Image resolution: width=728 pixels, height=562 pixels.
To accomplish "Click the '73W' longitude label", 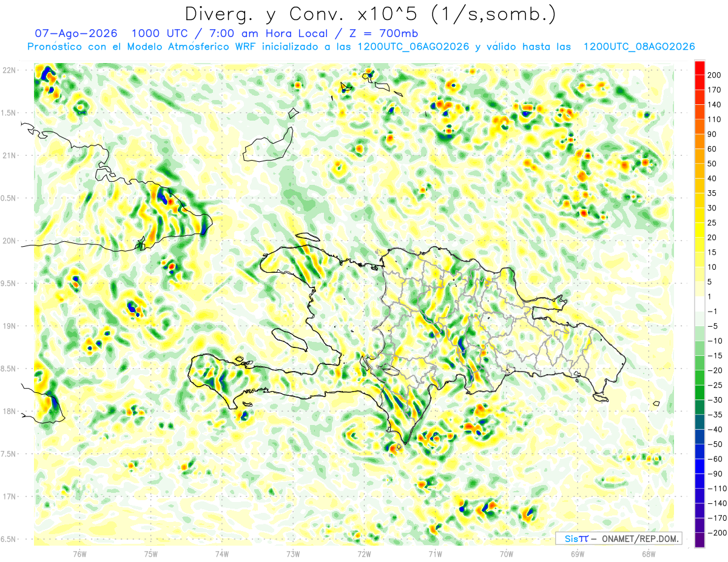I will [x=293, y=554].
